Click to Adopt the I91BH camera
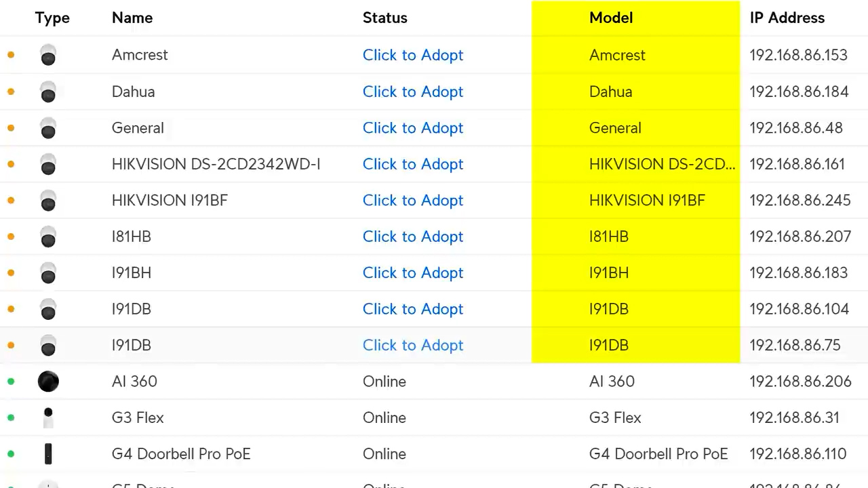The width and height of the screenshot is (868, 488). point(413,272)
